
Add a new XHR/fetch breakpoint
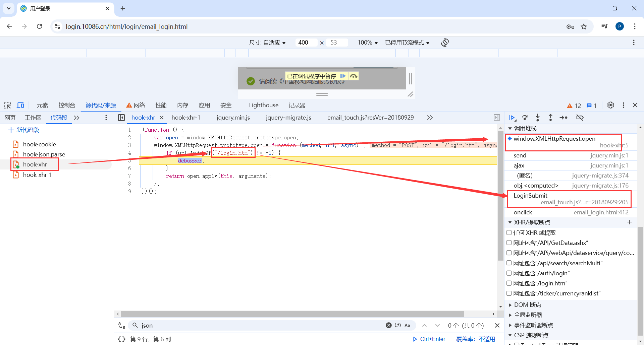coord(630,222)
